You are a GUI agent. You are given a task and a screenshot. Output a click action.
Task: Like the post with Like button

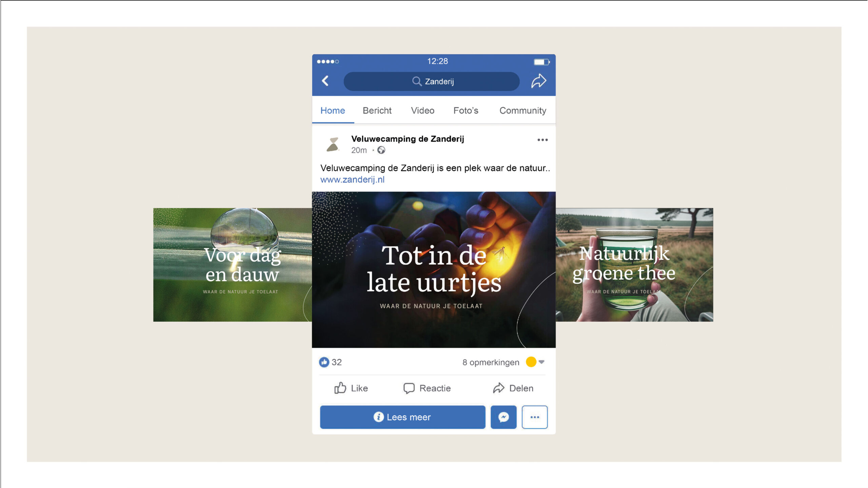(x=351, y=388)
